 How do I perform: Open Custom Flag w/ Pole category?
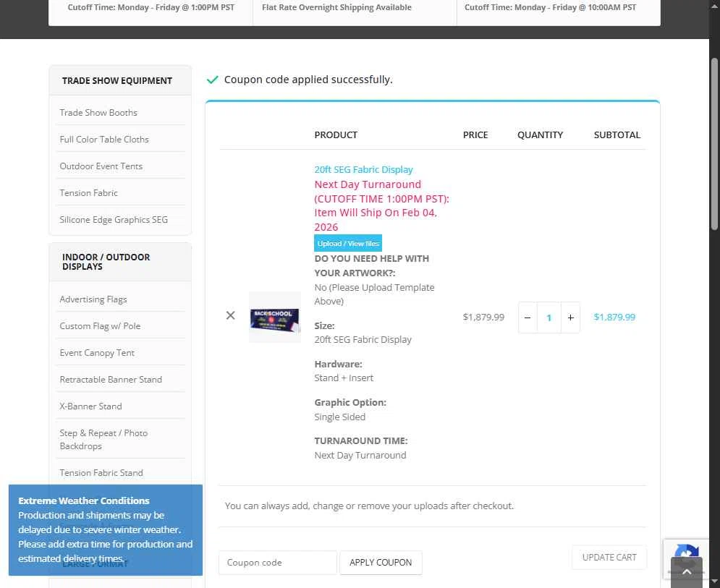coord(100,326)
